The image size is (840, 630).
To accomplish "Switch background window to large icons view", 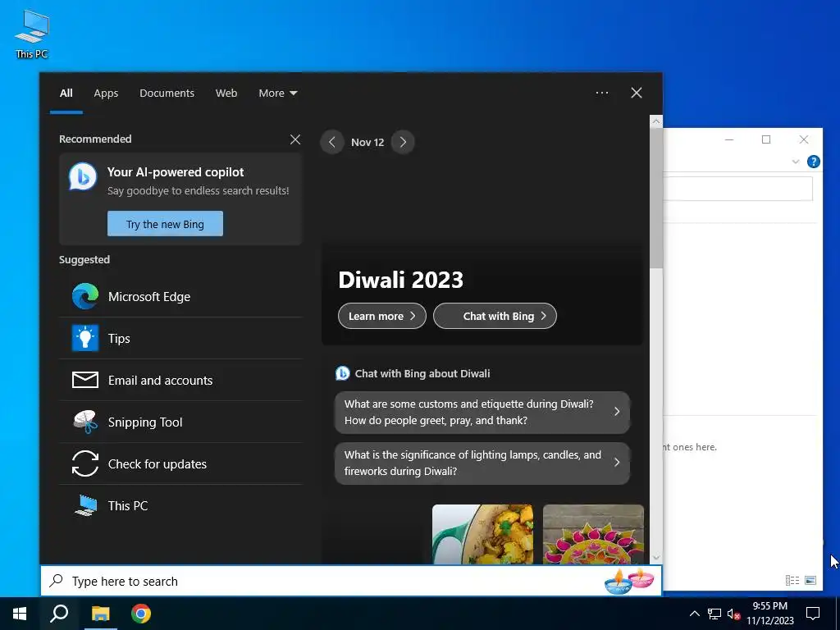I will pos(810,580).
